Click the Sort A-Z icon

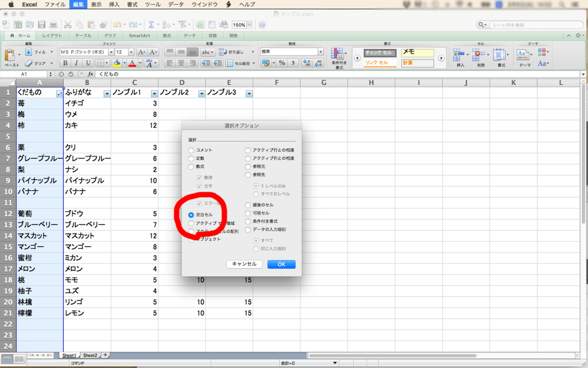166,25
